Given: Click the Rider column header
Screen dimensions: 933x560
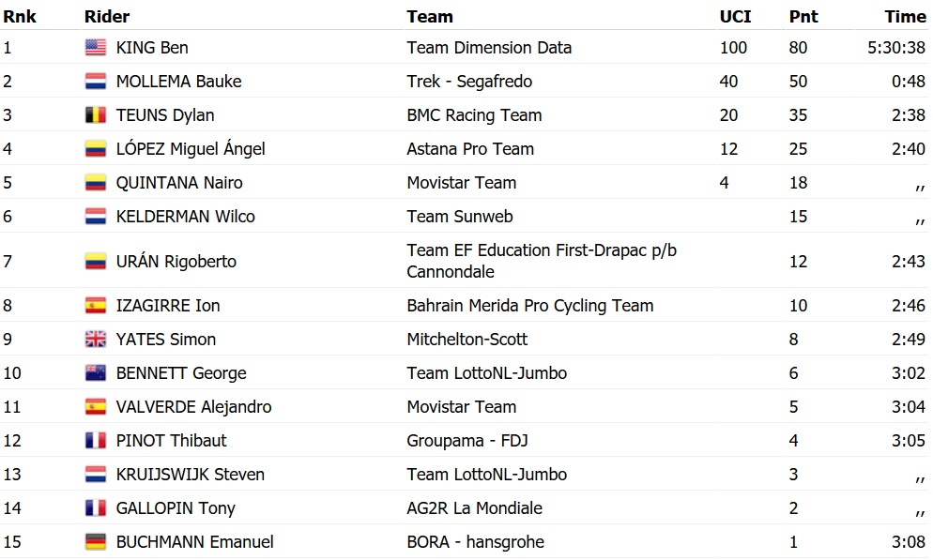Looking at the screenshot, I should (107, 16).
